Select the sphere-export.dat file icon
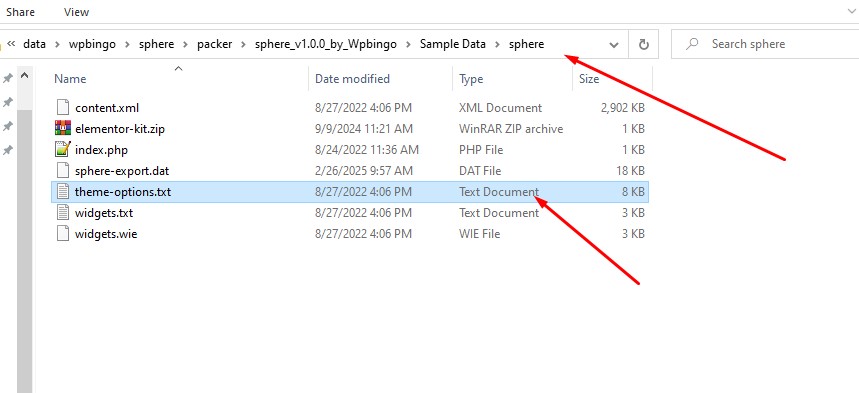The height and width of the screenshot is (393, 859). [x=64, y=170]
